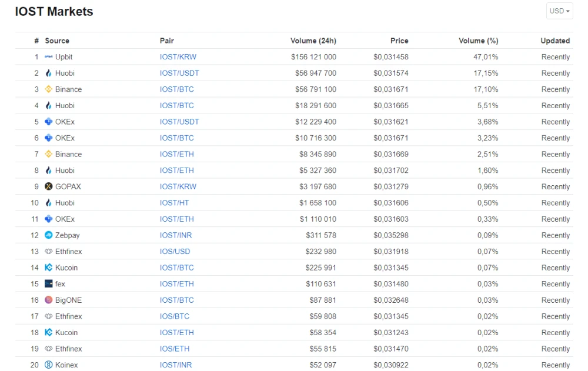
Task: Select the $156 121 000 volume value
Action: [313, 57]
